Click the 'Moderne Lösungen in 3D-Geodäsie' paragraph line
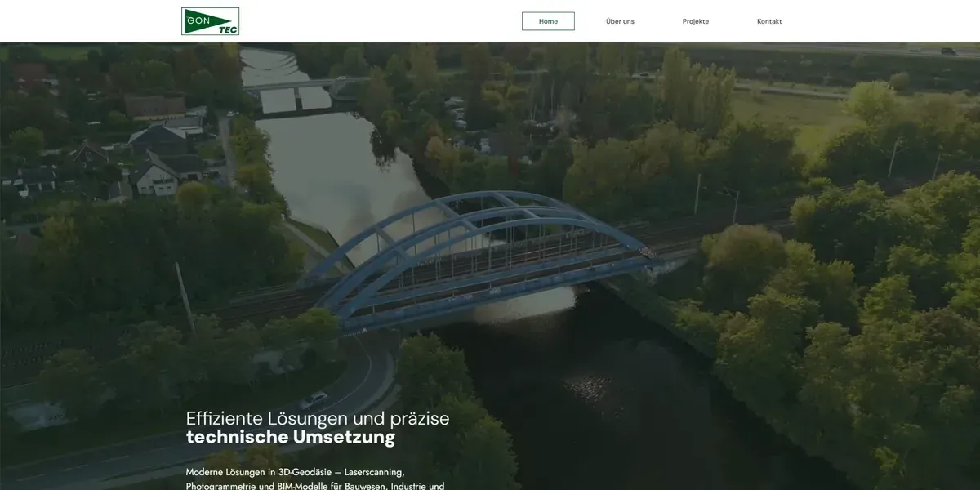The width and height of the screenshot is (980, 490). pos(295,472)
